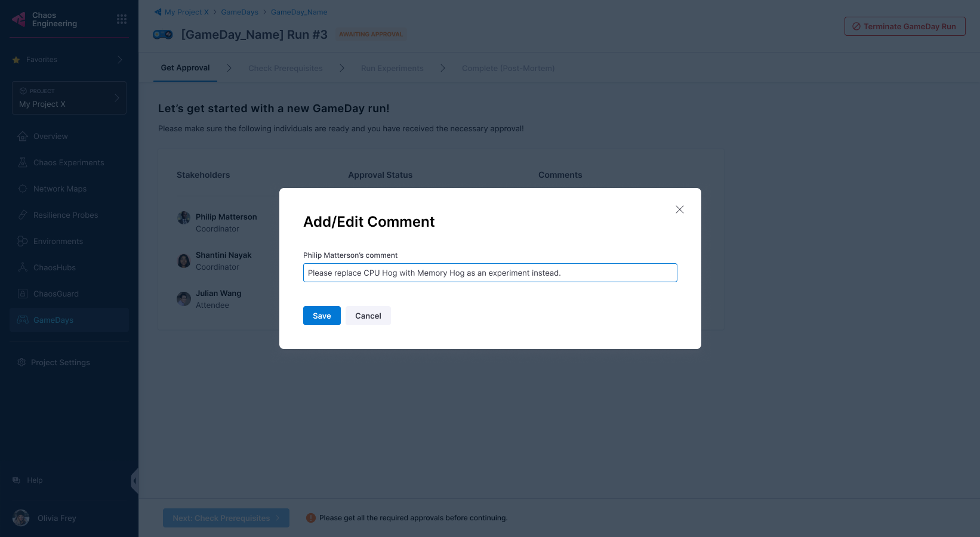Save the comment

322,316
